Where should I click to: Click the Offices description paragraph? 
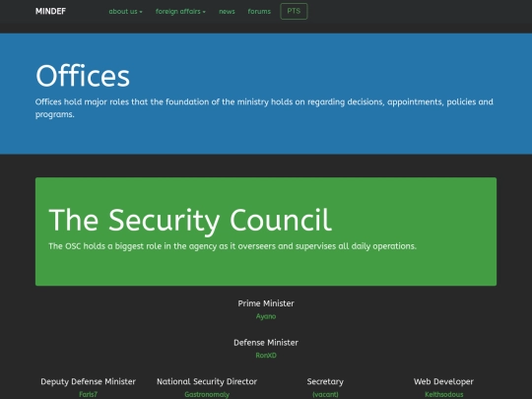(x=264, y=108)
